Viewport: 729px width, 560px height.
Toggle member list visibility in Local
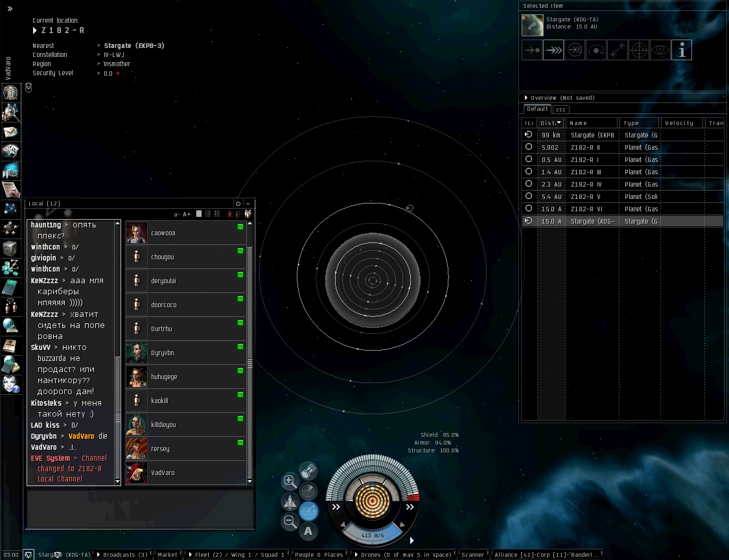click(x=248, y=214)
